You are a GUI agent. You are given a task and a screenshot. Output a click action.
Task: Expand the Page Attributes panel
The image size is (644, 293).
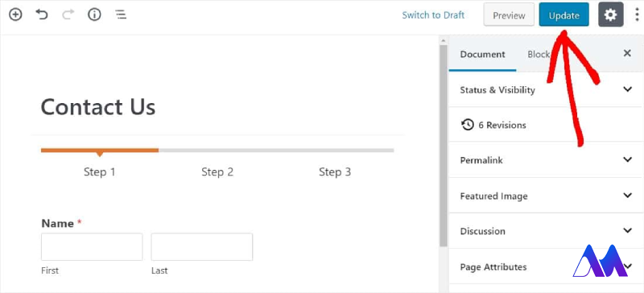click(547, 266)
